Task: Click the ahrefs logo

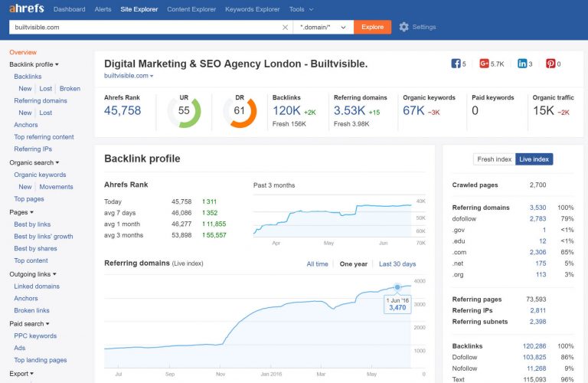Action: click(27, 8)
